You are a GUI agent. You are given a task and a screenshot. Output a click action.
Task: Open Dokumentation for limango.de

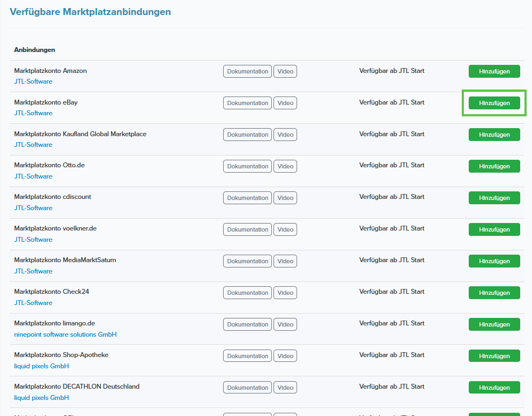point(247,324)
